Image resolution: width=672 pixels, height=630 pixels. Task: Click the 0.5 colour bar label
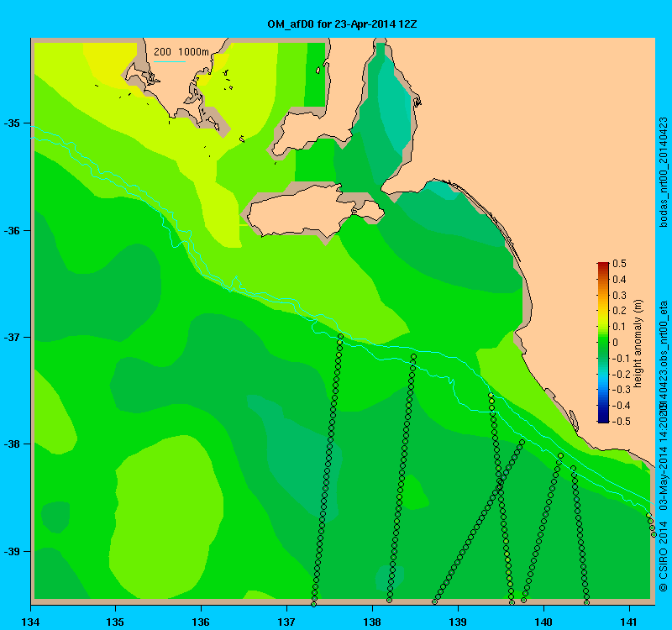619,264
